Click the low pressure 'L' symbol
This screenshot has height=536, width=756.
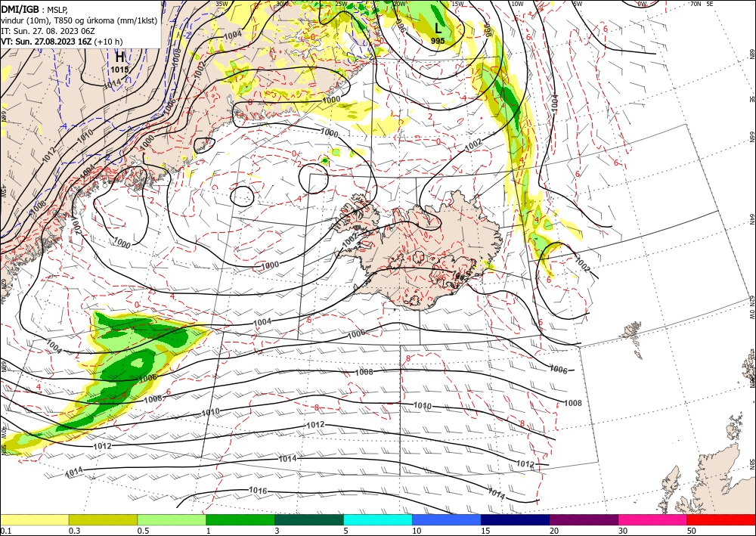point(438,29)
